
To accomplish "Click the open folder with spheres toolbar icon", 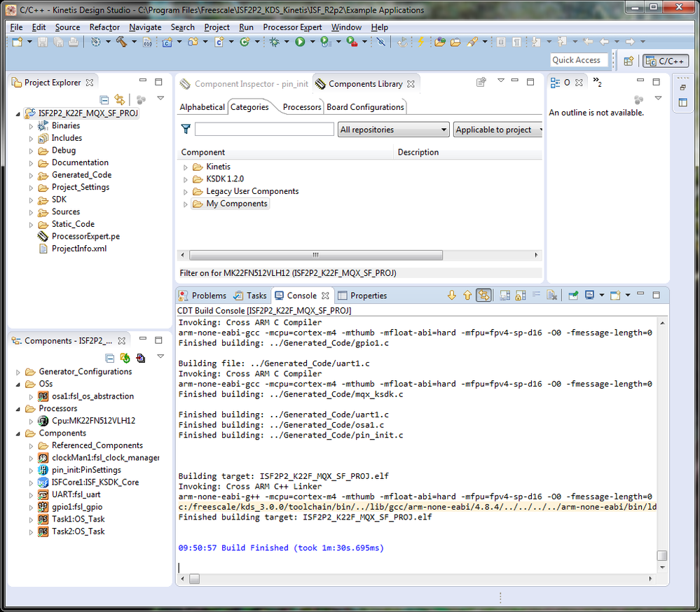I will click(x=440, y=41).
